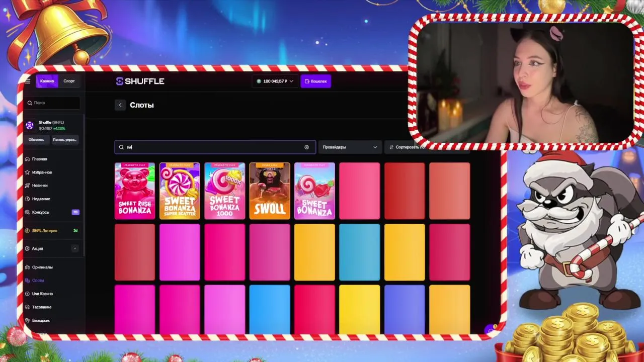Open the balance currency dropdown
Image resolution: width=644 pixels, height=362 pixels.
275,81
